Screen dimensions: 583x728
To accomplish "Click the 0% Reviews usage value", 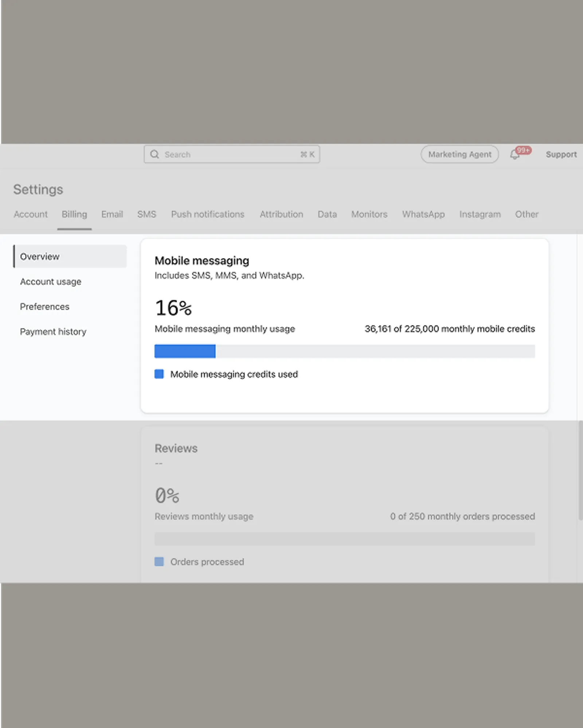I will (167, 495).
